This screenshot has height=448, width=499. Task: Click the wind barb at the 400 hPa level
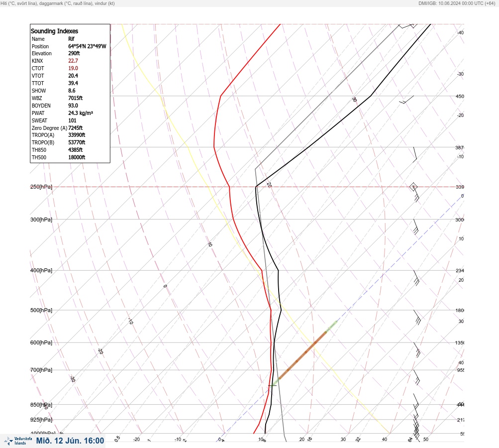(x=416, y=278)
